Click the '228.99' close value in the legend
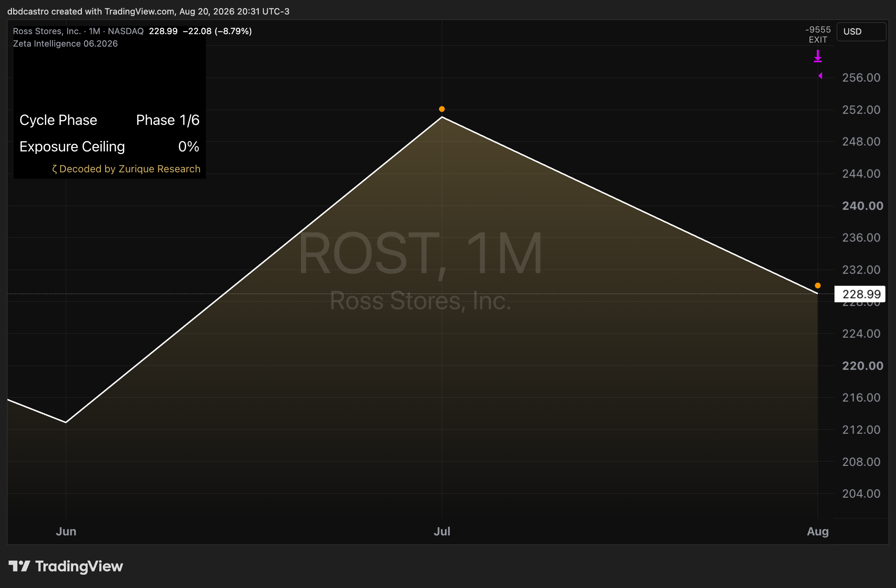This screenshot has width=896, height=588. tap(163, 31)
